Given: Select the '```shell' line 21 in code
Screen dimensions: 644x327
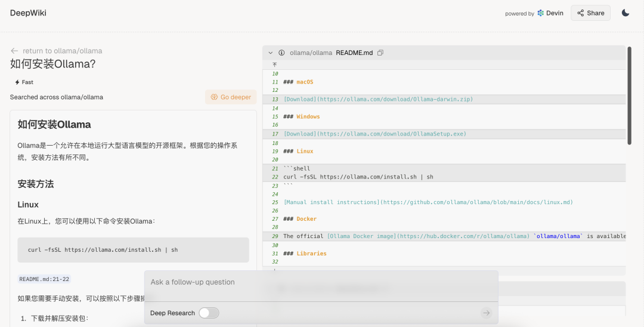Looking at the screenshot, I should [x=296, y=168].
